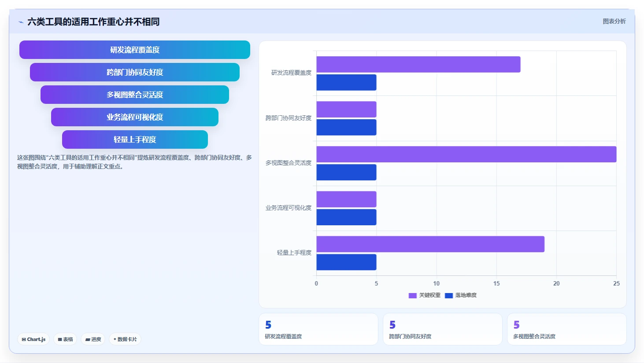The width and height of the screenshot is (644, 363).
Task: Click the 进度 tag chip
Action: coord(93,339)
